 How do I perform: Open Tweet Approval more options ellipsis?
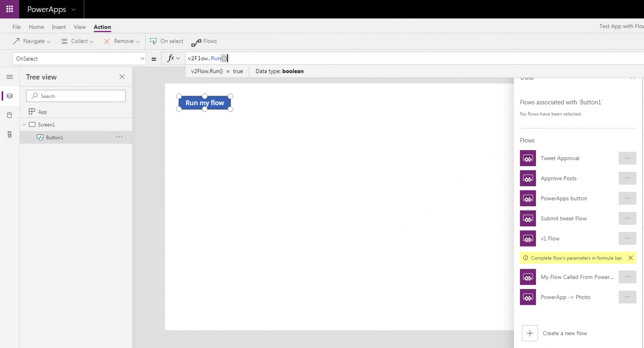coord(627,158)
